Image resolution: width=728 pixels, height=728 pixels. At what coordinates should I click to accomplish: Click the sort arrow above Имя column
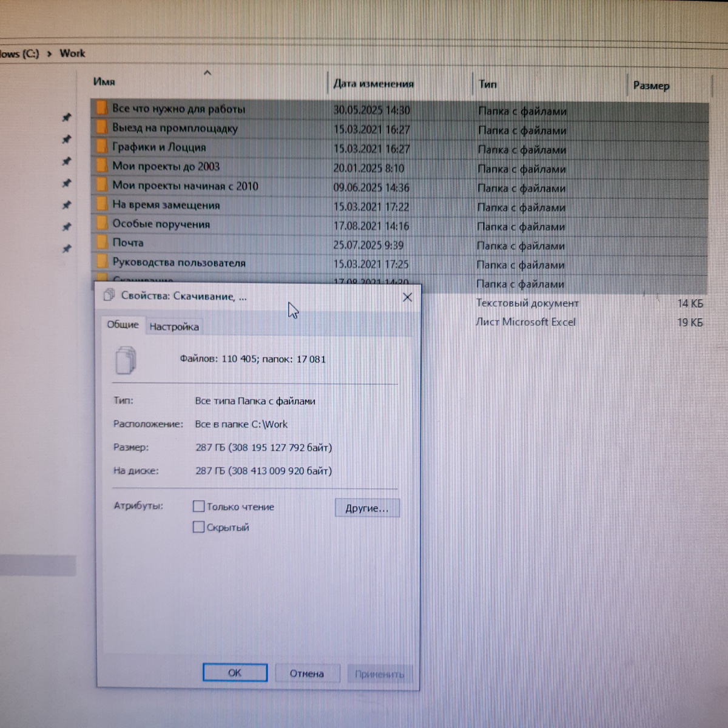[207, 73]
